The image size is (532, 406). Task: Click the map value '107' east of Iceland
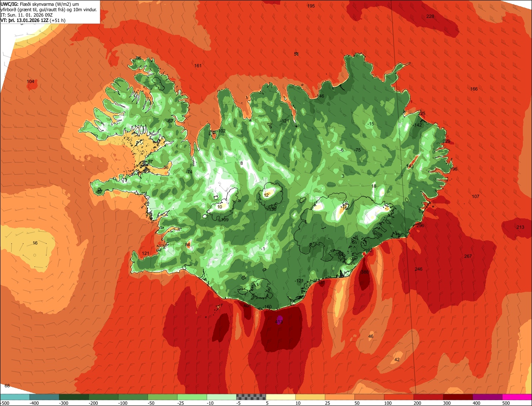point(475,196)
